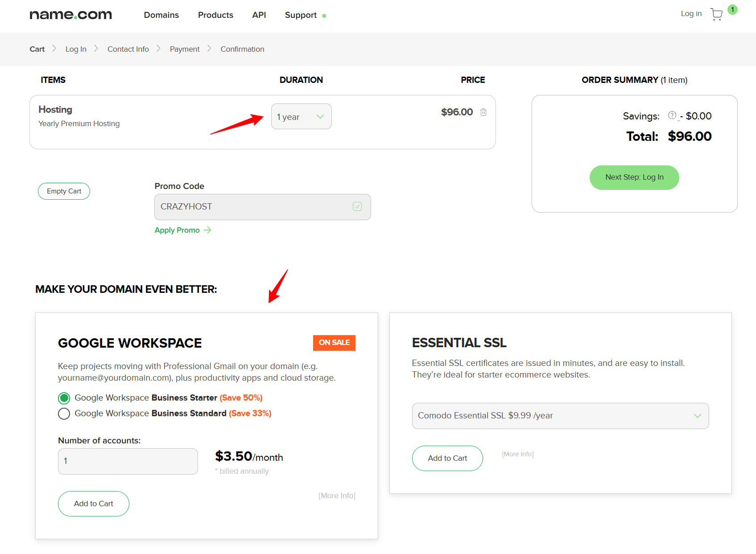Image resolution: width=756 pixels, height=554 pixels.
Task: Click the $3.50/month price text
Action: [249, 456]
